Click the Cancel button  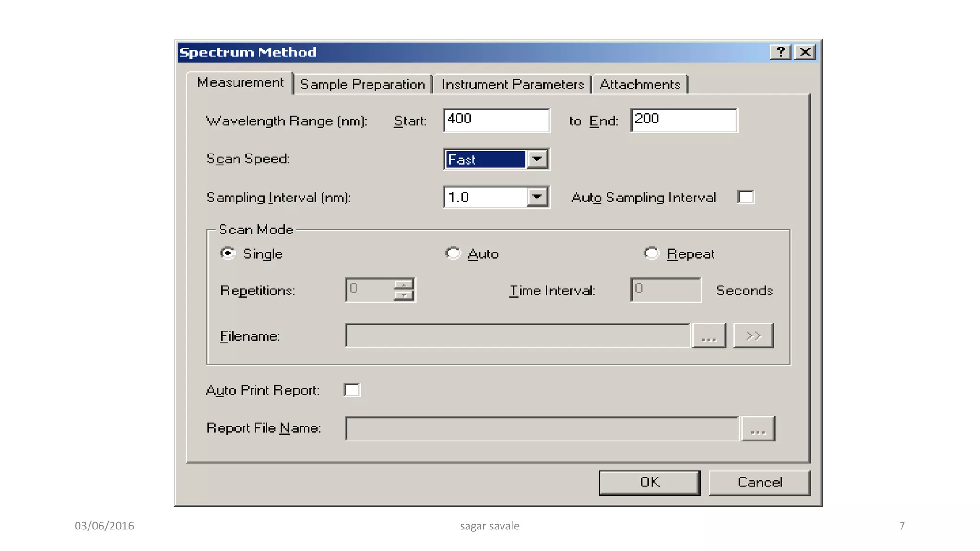click(x=759, y=482)
